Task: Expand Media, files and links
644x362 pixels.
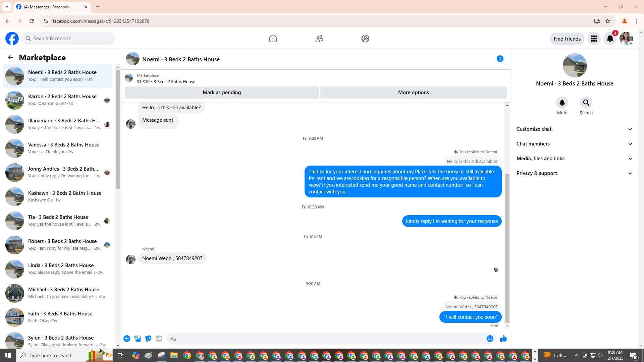Action: point(574,159)
